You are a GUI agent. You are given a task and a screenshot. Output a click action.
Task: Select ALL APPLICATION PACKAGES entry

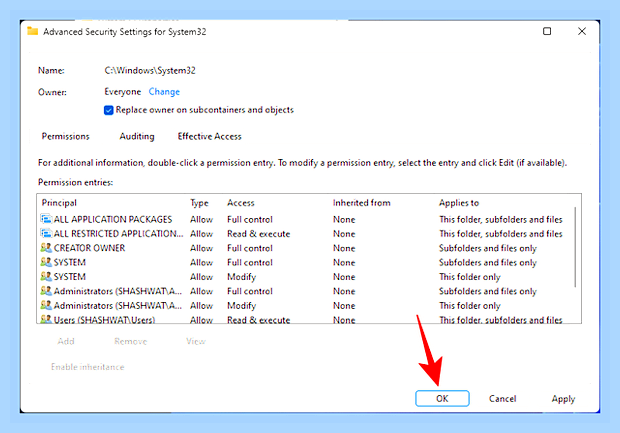(x=305, y=219)
